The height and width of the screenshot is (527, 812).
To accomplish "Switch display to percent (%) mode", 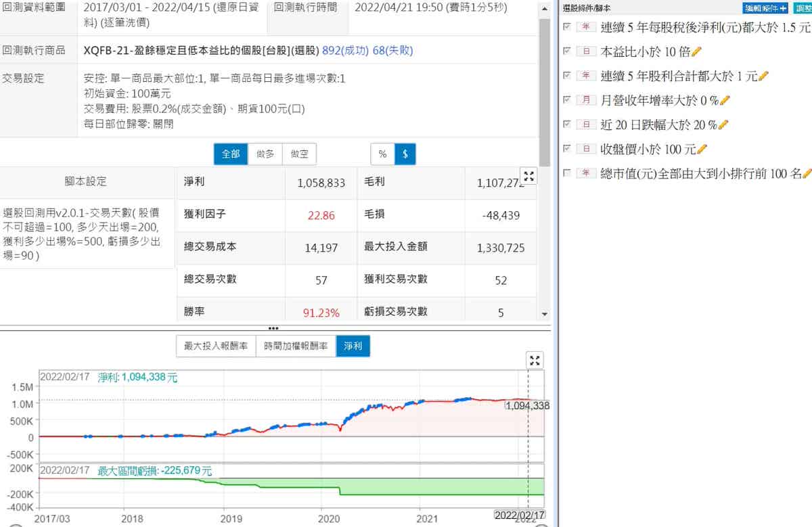I will tap(382, 154).
